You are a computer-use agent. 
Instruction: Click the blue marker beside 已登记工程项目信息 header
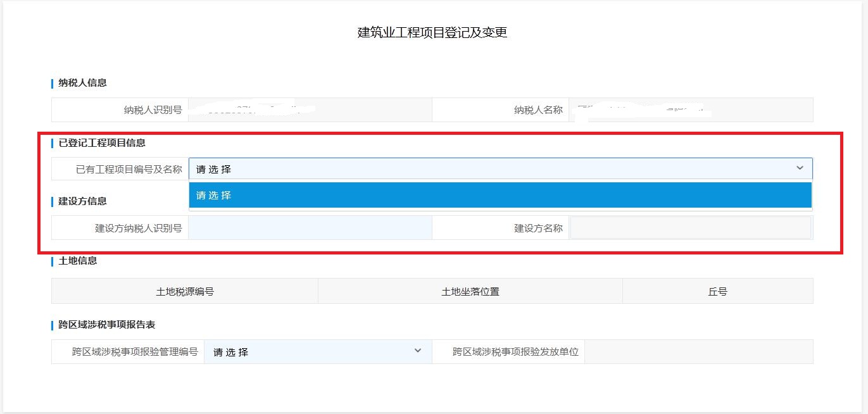tap(51, 143)
